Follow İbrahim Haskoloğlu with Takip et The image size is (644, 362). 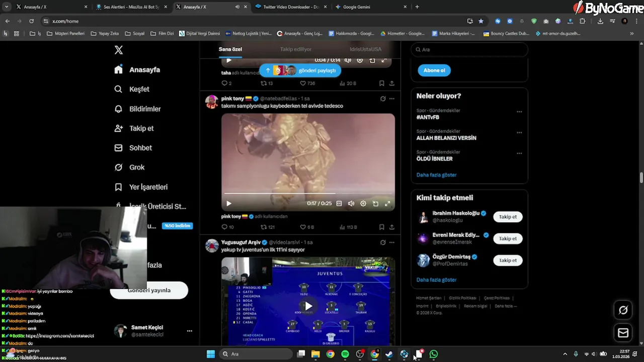tap(508, 217)
